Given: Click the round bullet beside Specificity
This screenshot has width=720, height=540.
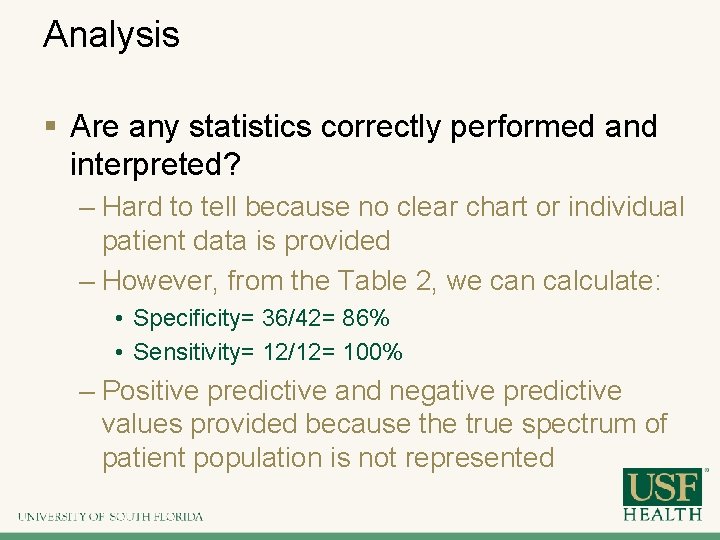Looking at the screenshot, I should (119, 319).
